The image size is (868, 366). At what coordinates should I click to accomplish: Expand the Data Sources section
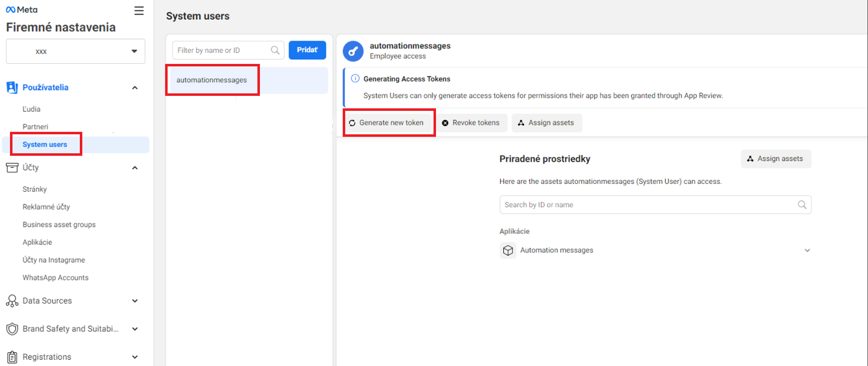(x=135, y=301)
